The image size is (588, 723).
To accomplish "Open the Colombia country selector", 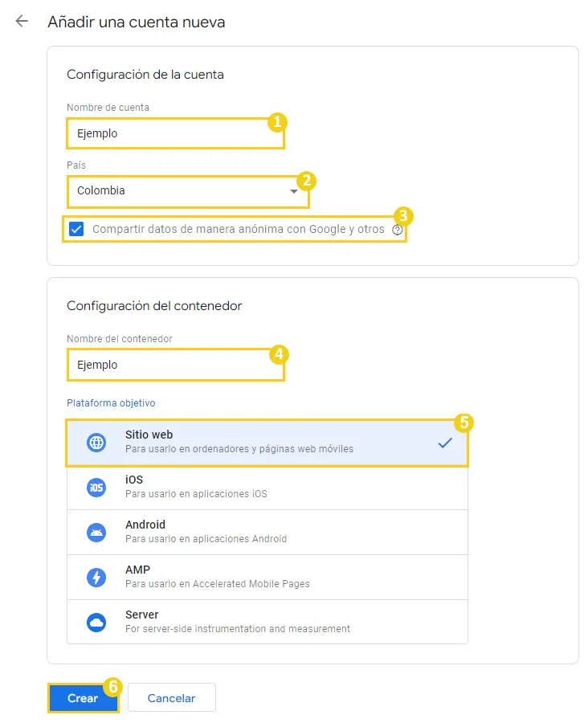I will tap(188, 191).
